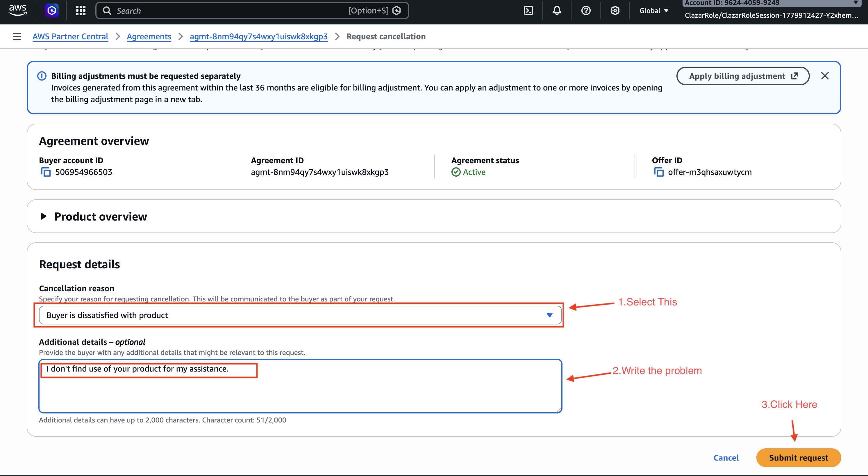Viewport: 868px width, 476px height.
Task: Open agreement agmt-8nm94qy7s4wxy1uiswk8xkgp3 breadcrumb link
Action: (x=258, y=36)
